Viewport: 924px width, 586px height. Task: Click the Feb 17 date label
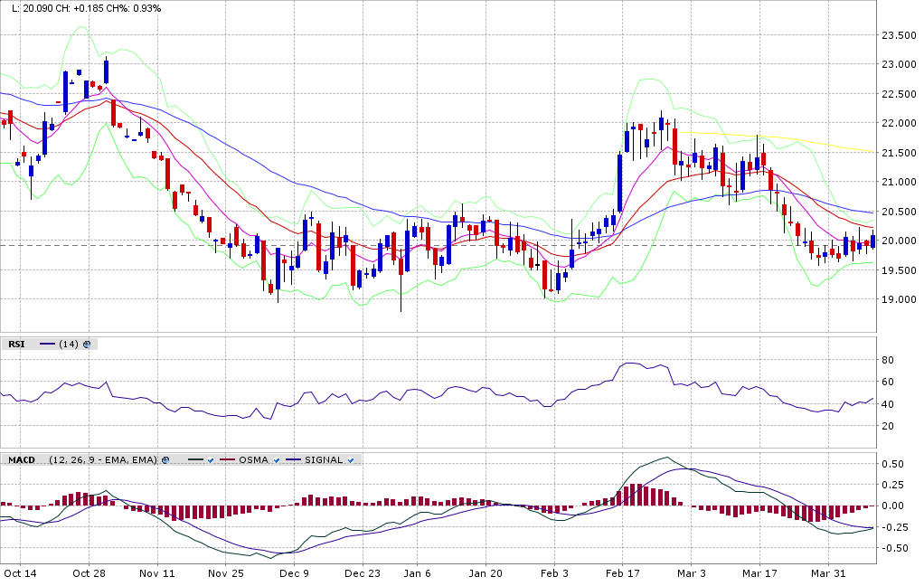[x=623, y=573]
